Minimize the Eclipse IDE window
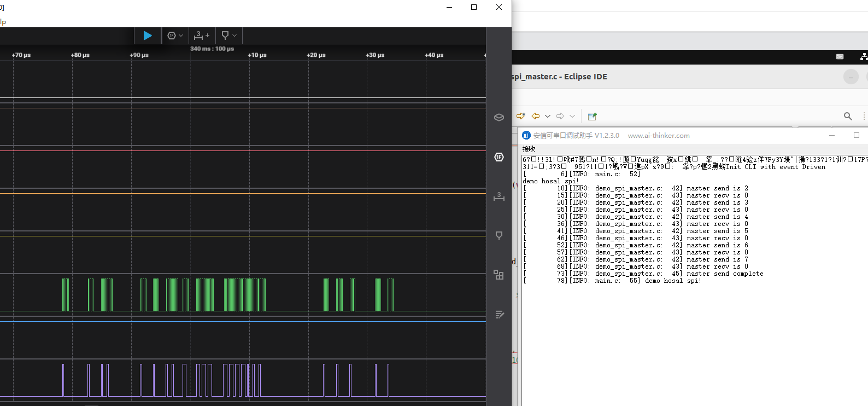 point(851,77)
